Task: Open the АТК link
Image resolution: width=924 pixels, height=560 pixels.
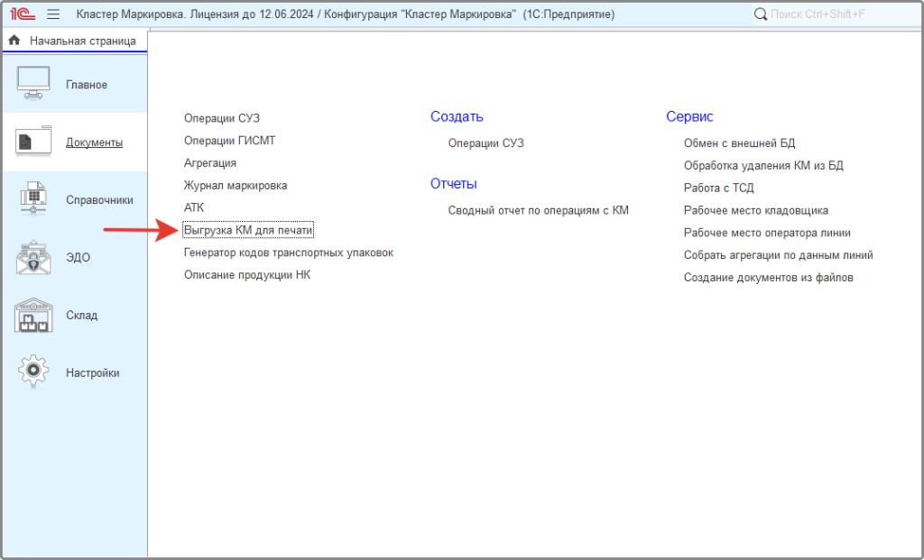Action: click(194, 208)
